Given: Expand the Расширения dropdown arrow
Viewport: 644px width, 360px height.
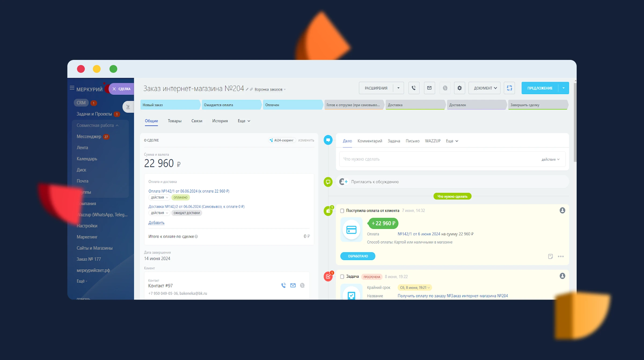Looking at the screenshot, I should (398, 88).
